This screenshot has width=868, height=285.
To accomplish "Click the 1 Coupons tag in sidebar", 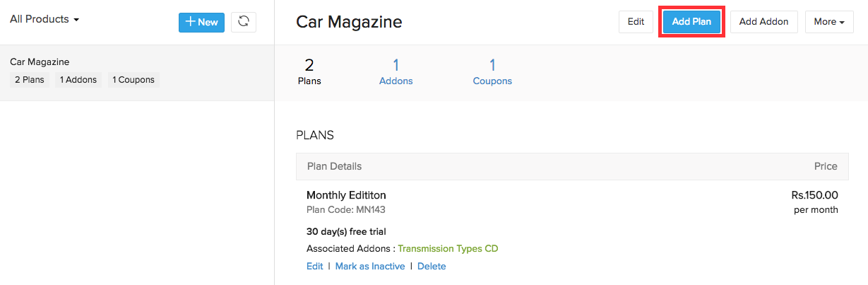I will point(133,80).
